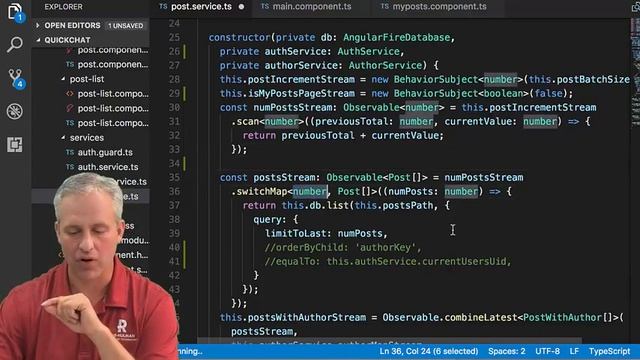Click postsWithAuthorStream assignment
This screenshot has height=360, width=640.
point(307,317)
